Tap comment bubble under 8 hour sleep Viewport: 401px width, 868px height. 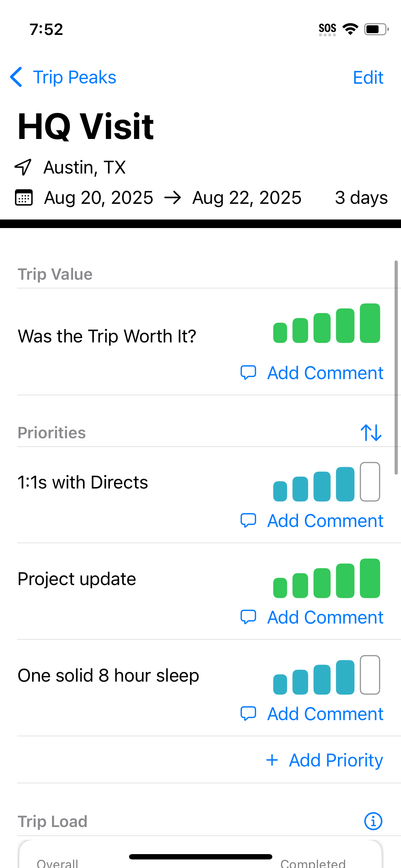248,714
